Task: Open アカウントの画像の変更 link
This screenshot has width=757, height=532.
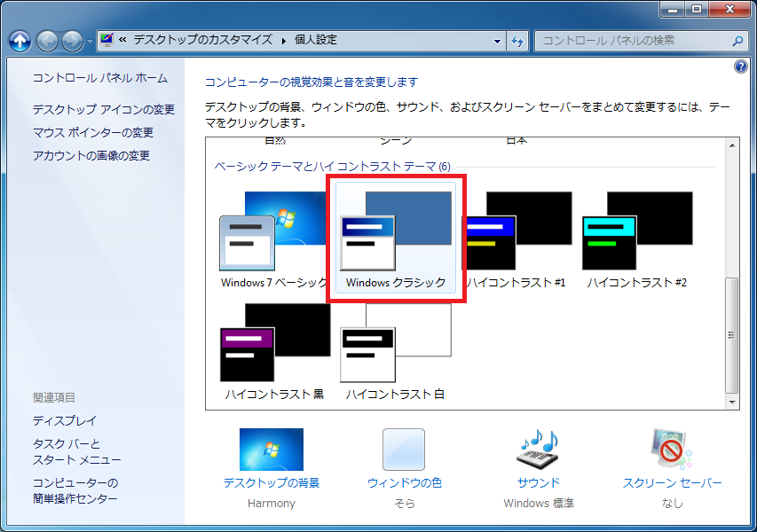Action: 91,156
